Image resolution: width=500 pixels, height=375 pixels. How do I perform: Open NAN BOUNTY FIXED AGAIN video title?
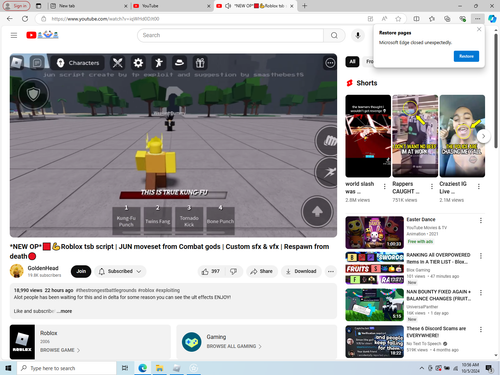439,295
